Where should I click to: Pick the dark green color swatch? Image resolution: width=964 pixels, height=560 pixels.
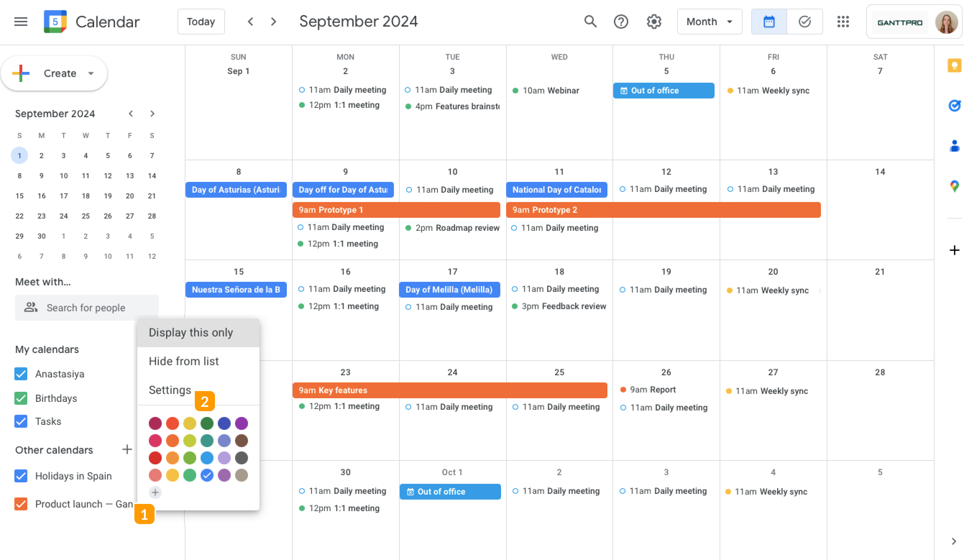point(207,423)
